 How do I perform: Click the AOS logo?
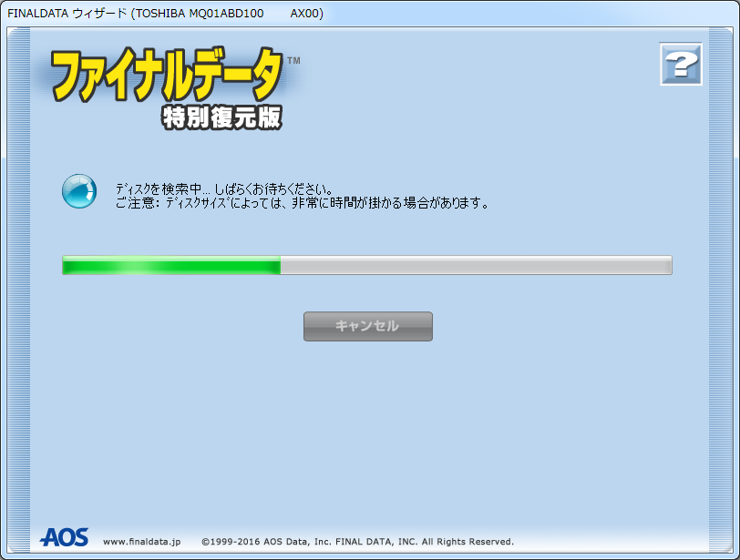64,538
